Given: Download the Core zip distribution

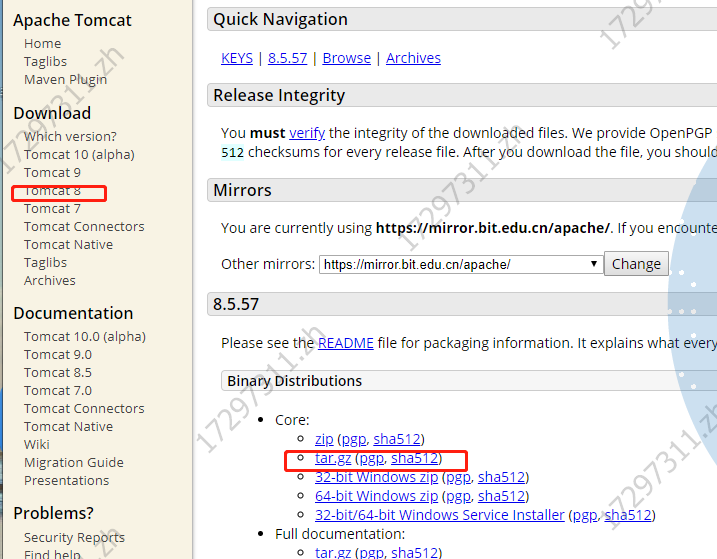Looking at the screenshot, I should [324, 439].
